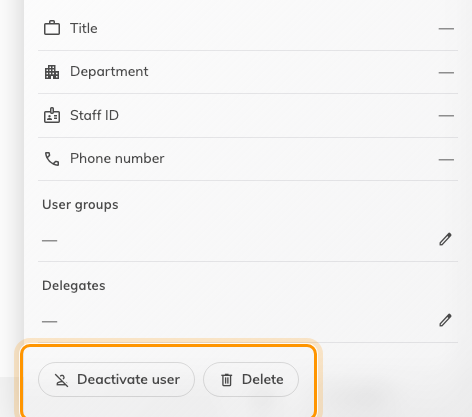Screen dimensions: 472x417
Task: Click the empty Staff ID value dash
Action: 446,116
